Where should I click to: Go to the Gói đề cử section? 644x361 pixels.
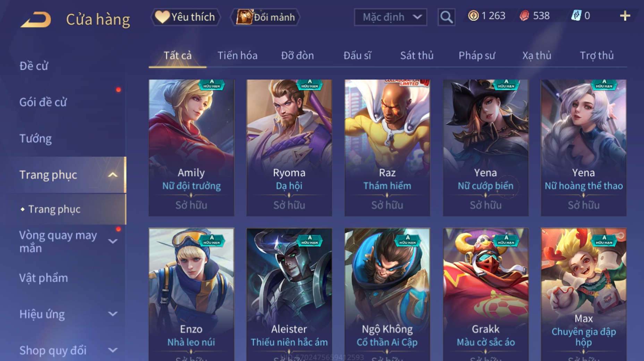pos(43,102)
